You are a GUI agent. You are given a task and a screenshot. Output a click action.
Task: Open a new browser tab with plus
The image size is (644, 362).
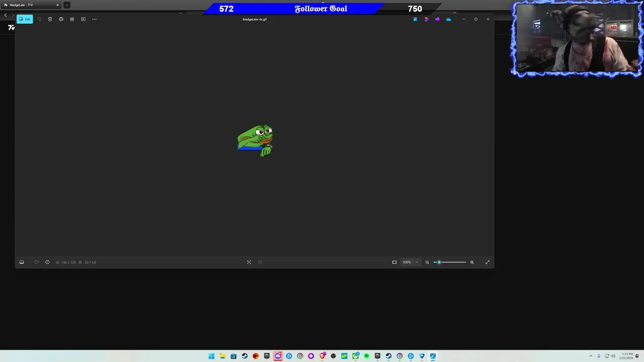tap(66, 5)
